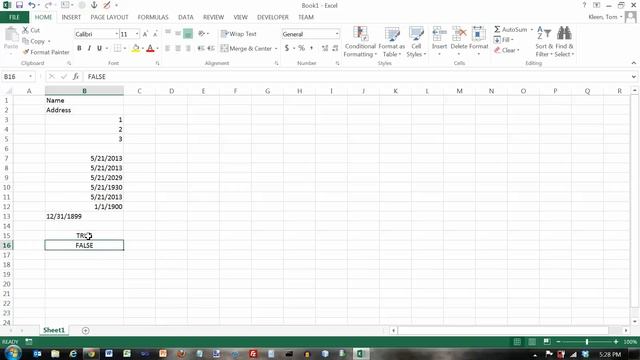The width and height of the screenshot is (640, 360).
Task: Open the FILE tab
Action: point(14,17)
